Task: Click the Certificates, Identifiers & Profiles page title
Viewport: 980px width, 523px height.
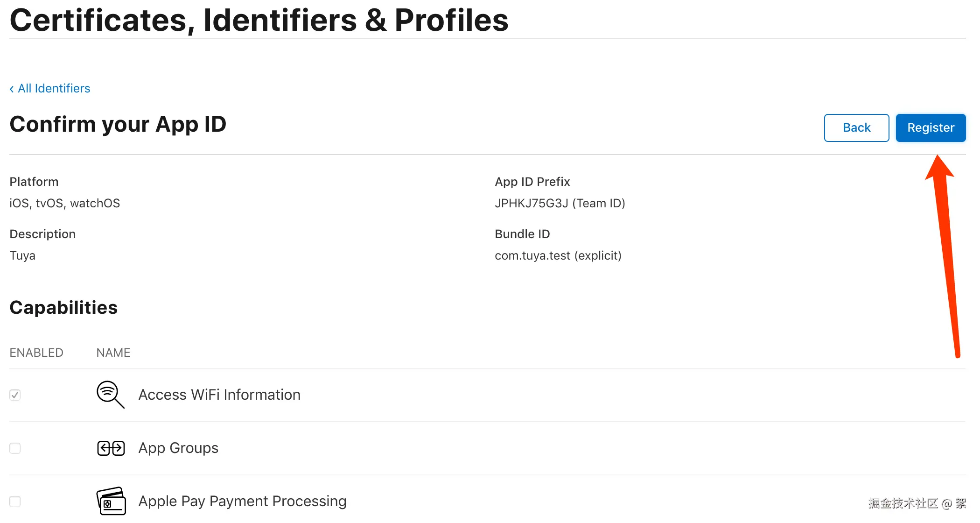Action: (x=259, y=20)
